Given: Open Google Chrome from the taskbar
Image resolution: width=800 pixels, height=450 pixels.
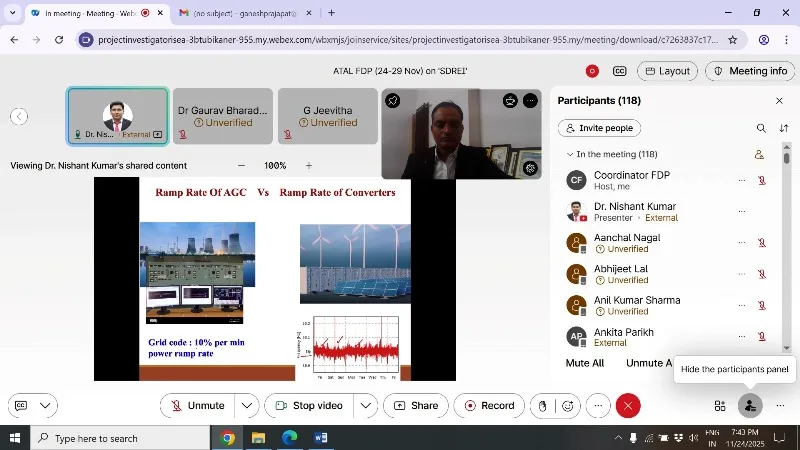Looking at the screenshot, I should point(228,438).
